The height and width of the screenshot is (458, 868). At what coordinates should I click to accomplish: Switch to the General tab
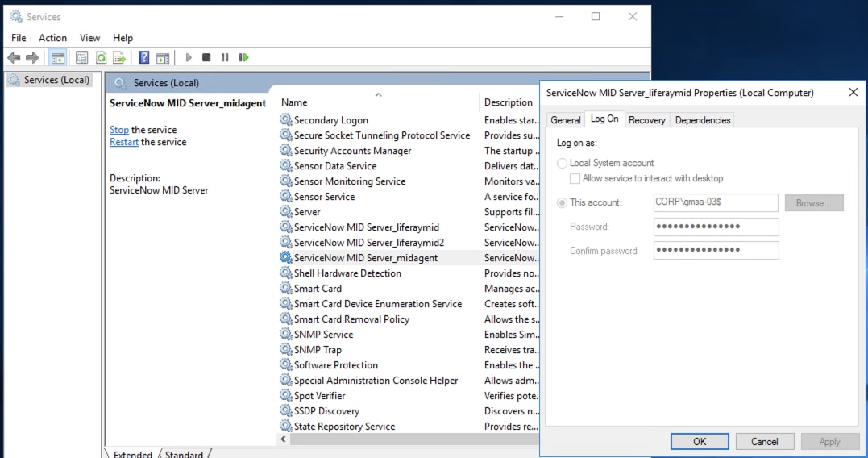pyautogui.click(x=565, y=120)
